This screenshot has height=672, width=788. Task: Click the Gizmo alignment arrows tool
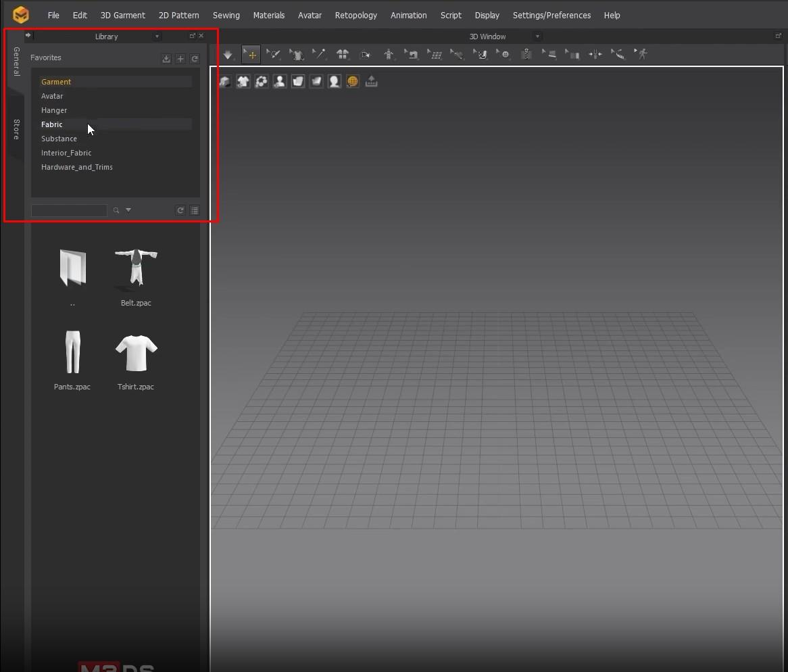[x=595, y=54]
